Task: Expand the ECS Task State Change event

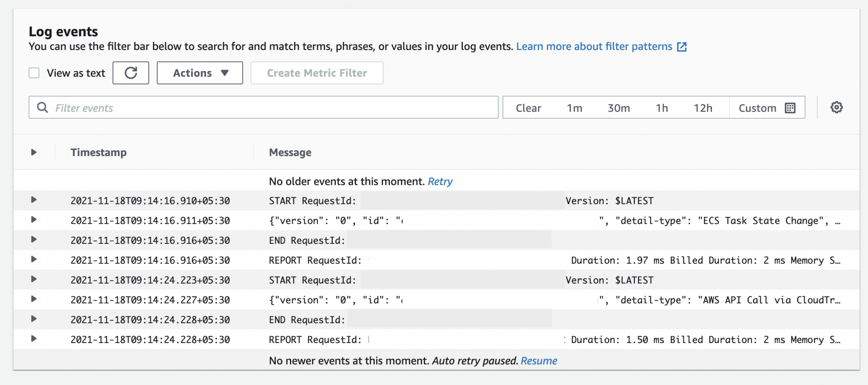Action: pyautogui.click(x=34, y=220)
